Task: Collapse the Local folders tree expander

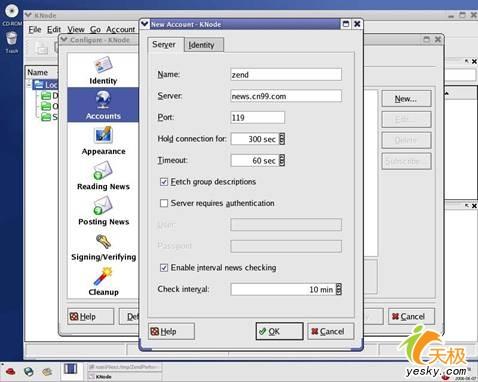Action: coord(29,84)
